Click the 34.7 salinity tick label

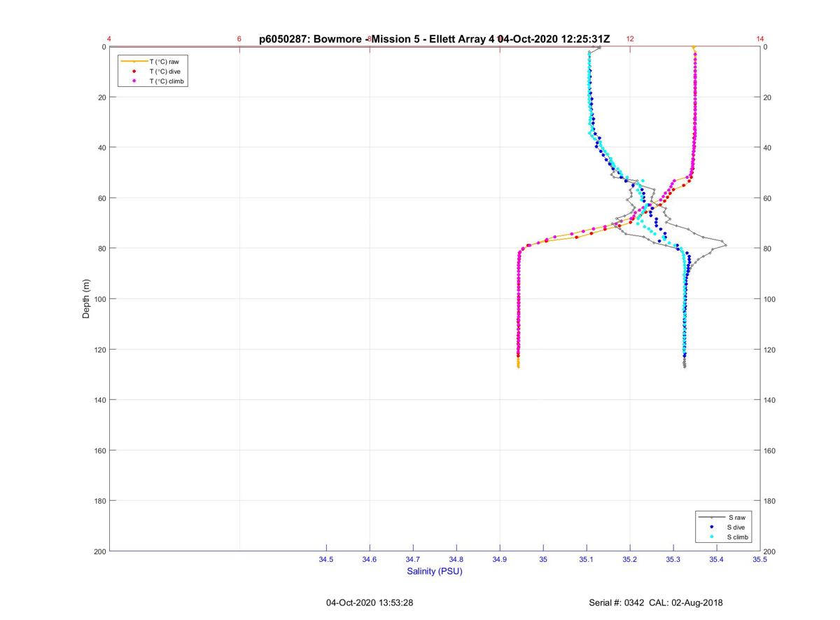click(413, 559)
